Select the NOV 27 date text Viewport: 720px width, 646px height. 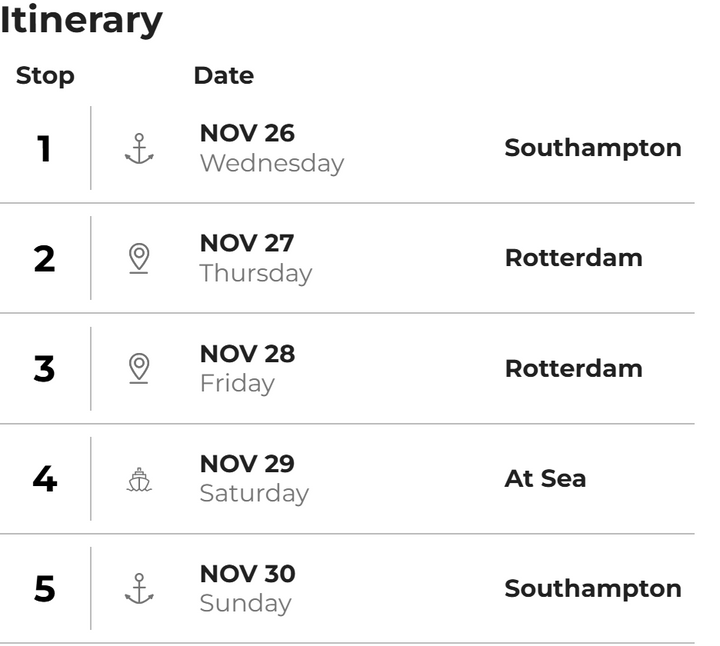pos(247,243)
